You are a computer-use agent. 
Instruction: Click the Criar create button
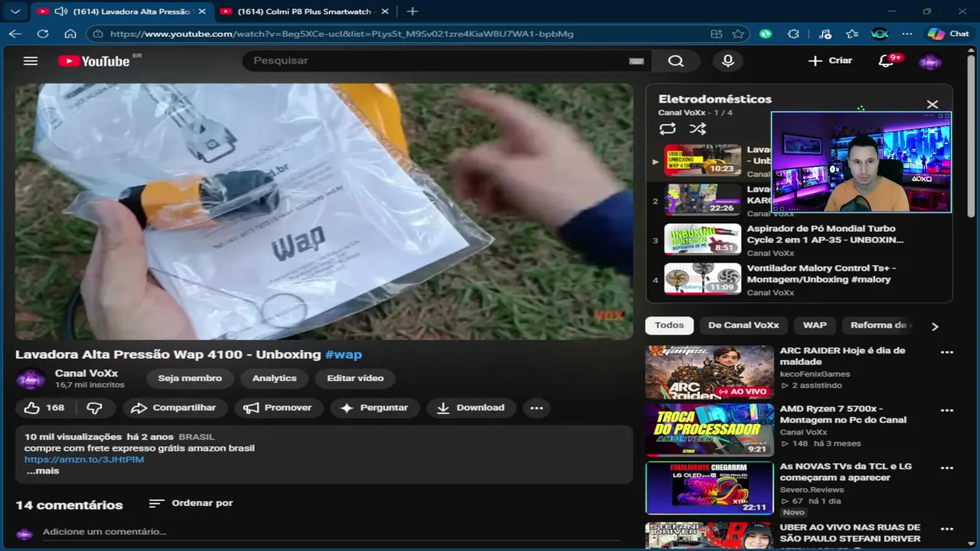830,60
